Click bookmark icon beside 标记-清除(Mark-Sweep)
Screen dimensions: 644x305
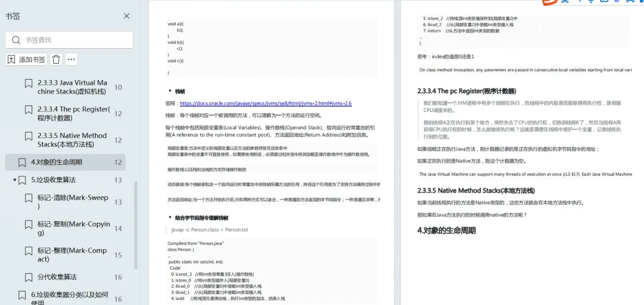pyautogui.click(x=28, y=198)
